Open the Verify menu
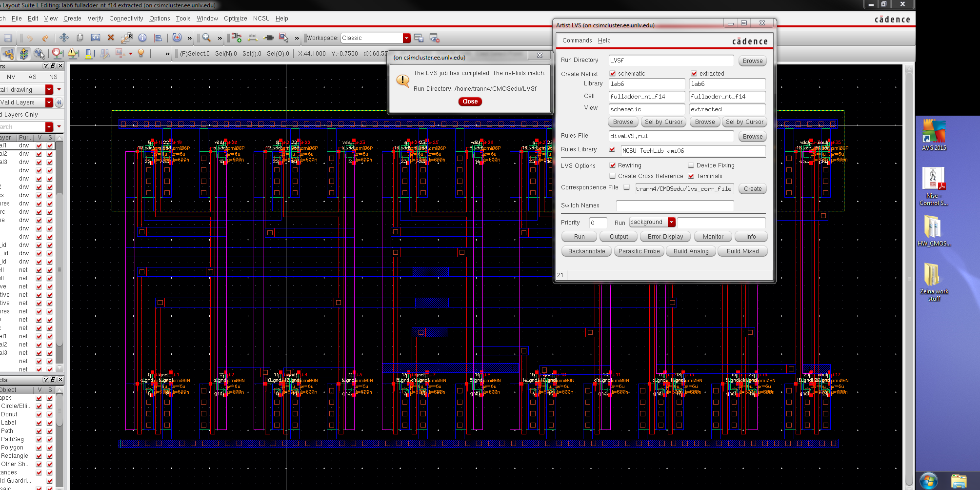This screenshot has width=980, height=490. click(x=95, y=19)
